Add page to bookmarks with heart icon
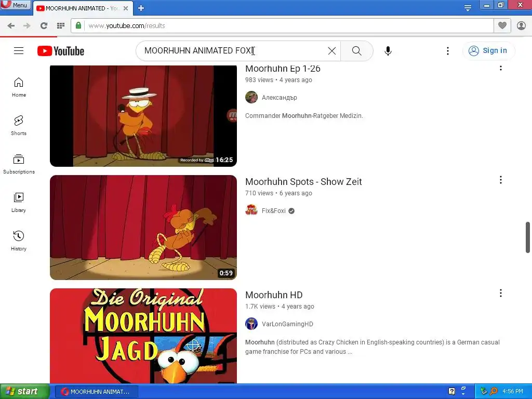This screenshot has width=532, height=399. click(502, 25)
